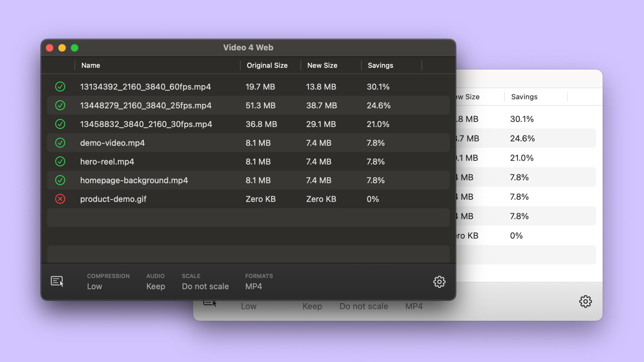Click the red error icon for product-demo.gif
644x362 pixels.
[60, 199]
